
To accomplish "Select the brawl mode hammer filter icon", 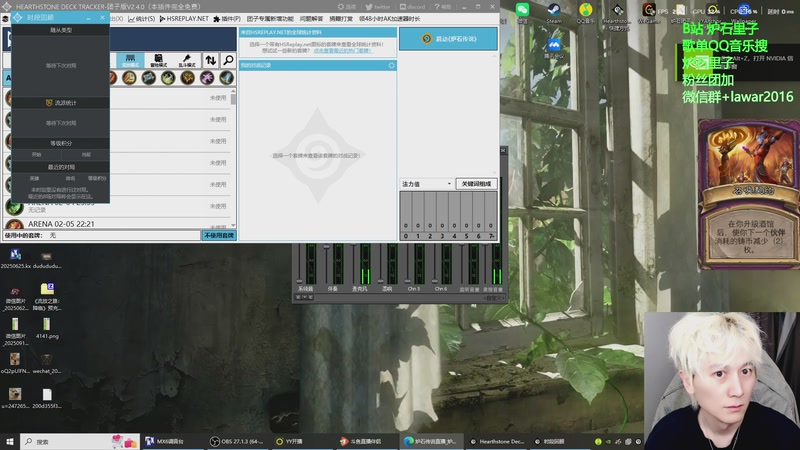I will (x=187, y=60).
